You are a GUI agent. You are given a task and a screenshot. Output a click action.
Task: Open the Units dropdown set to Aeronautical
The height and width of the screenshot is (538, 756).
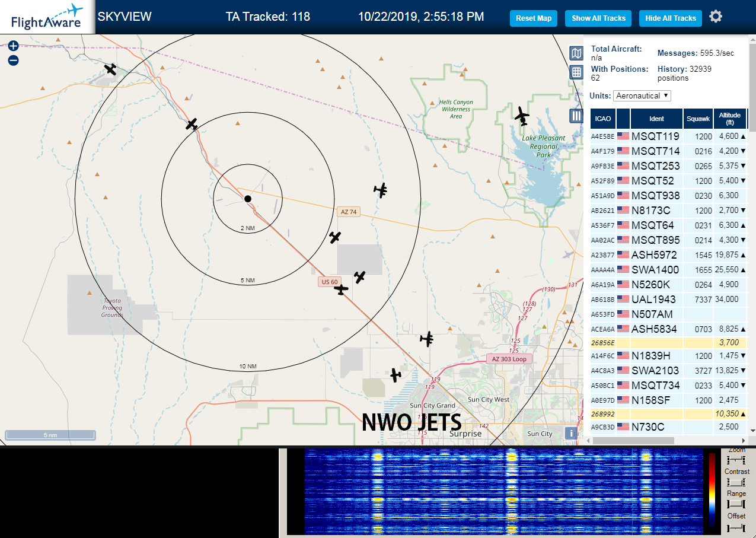click(x=643, y=95)
